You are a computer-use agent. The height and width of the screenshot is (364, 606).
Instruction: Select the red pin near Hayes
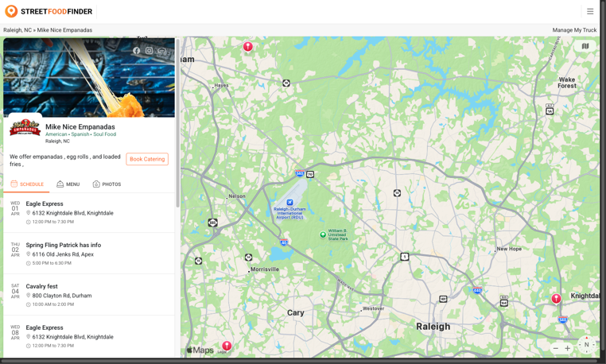coord(248,47)
